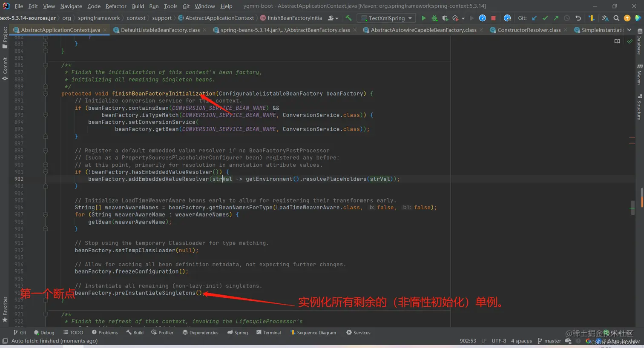Toggle the Services tool window

(358, 333)
